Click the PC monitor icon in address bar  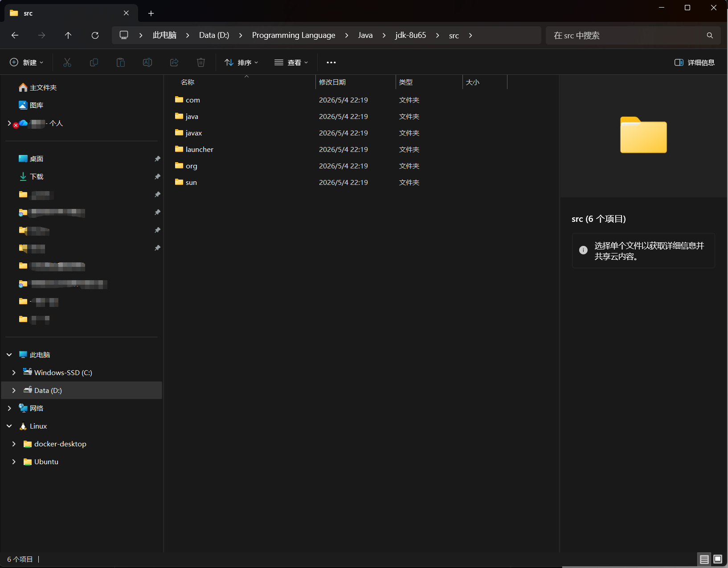[124, 35]
